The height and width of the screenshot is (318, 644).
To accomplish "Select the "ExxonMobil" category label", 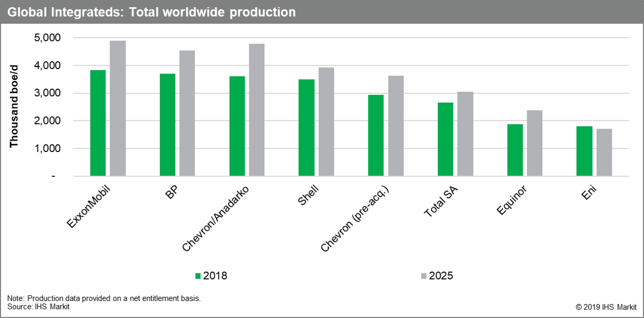I will pos(89,206).
